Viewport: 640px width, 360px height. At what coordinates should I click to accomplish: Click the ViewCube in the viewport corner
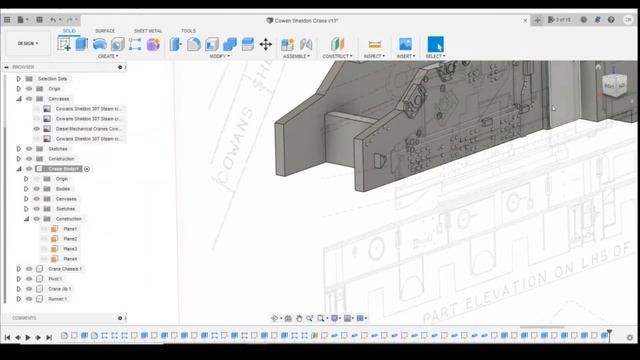coord(615,85)
